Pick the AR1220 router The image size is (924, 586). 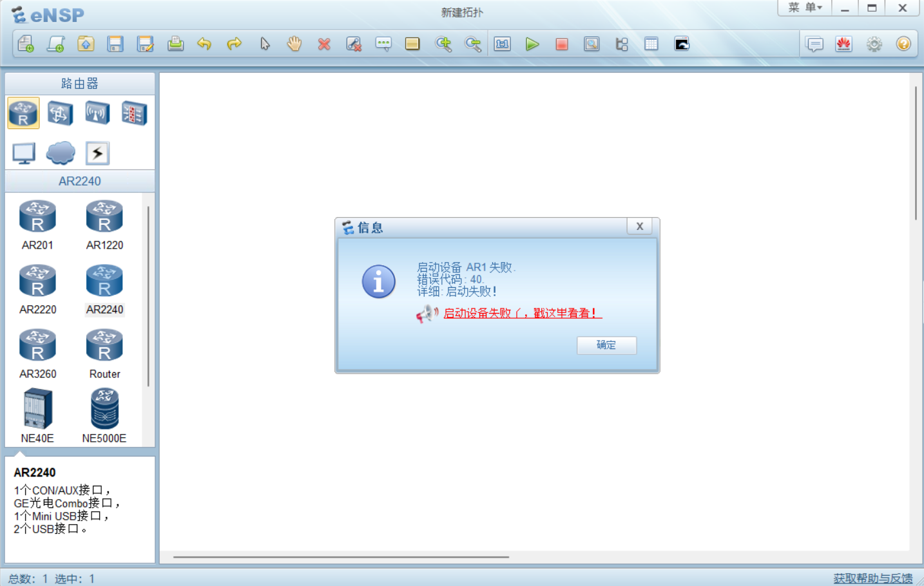pyautogui.click(x=104, y=225)
